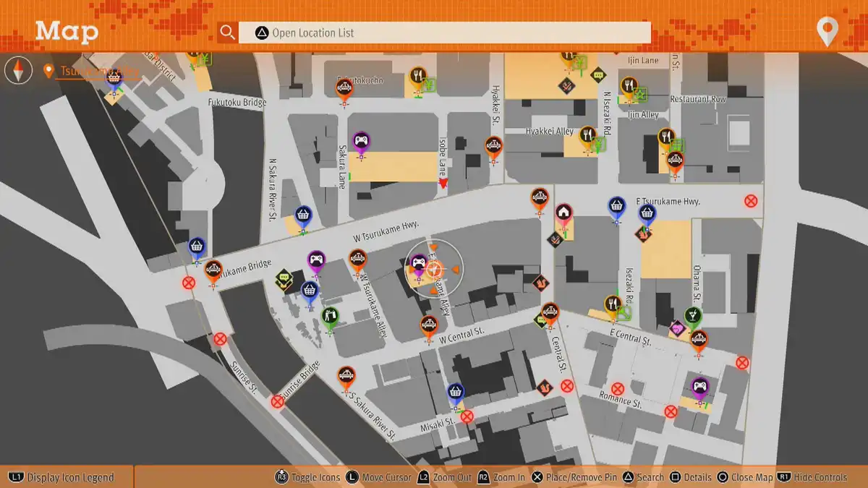
Task: Click the compass icon
Action: pyautogui.click(x=18, y=71)
